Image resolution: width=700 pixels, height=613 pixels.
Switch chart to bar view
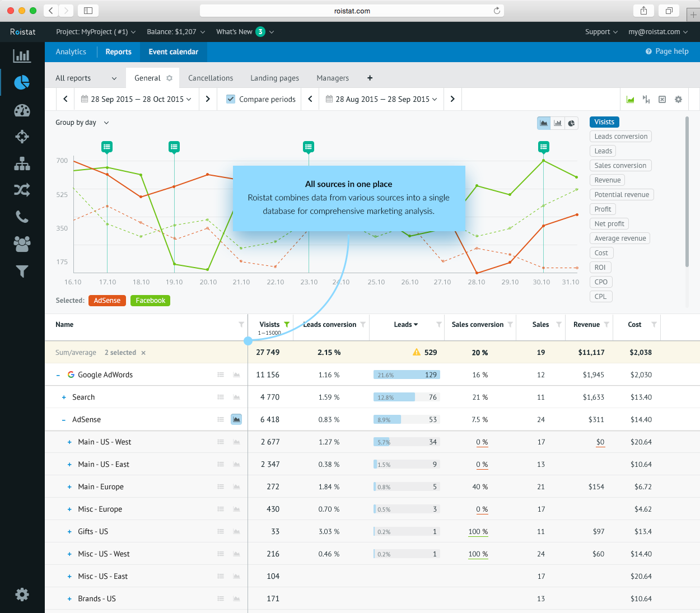(558, 123)
